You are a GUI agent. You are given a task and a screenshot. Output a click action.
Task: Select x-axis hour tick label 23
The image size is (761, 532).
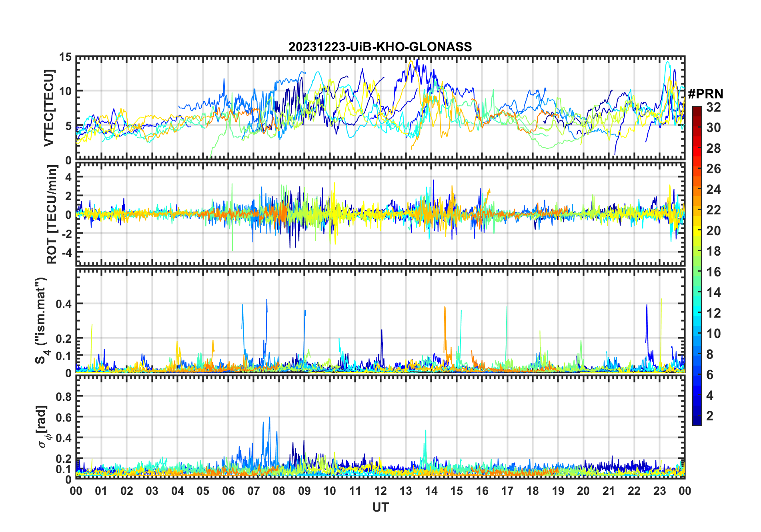click(660, 491)
